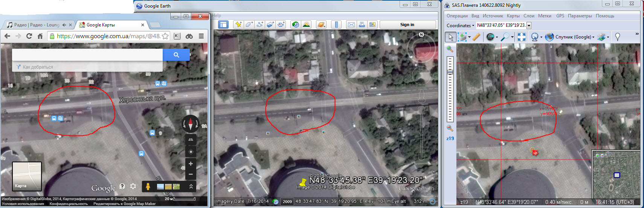Click the Add Polygon tool icon
Screen dimensions: 644x208
(x=249, y=25)
